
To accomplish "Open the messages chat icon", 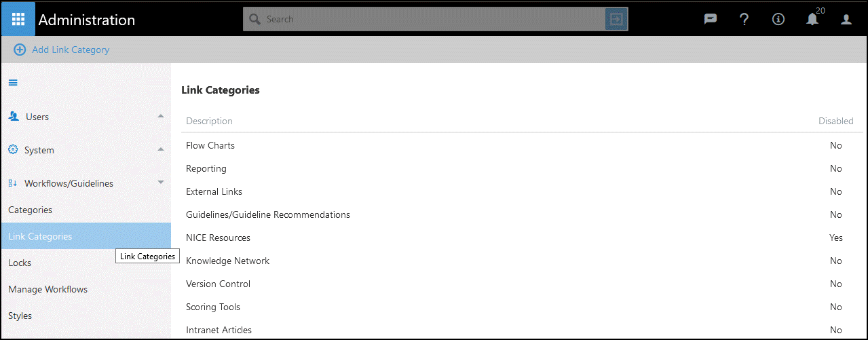I will click(x=711, y=19).
